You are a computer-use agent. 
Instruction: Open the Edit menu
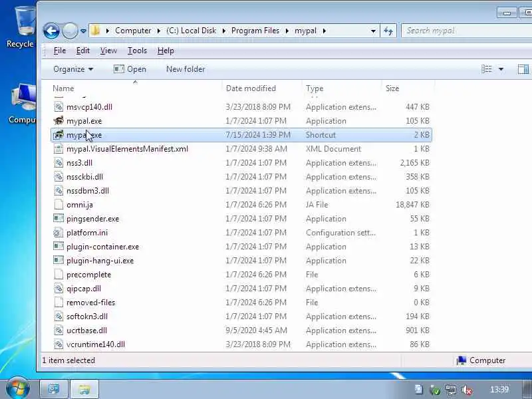(x=82, y=51)
